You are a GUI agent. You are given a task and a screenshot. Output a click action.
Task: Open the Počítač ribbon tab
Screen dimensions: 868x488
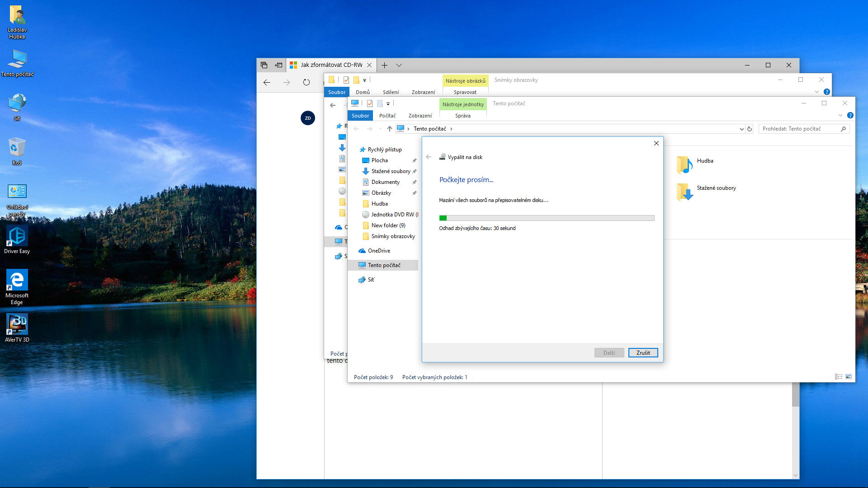coord(387,116)
